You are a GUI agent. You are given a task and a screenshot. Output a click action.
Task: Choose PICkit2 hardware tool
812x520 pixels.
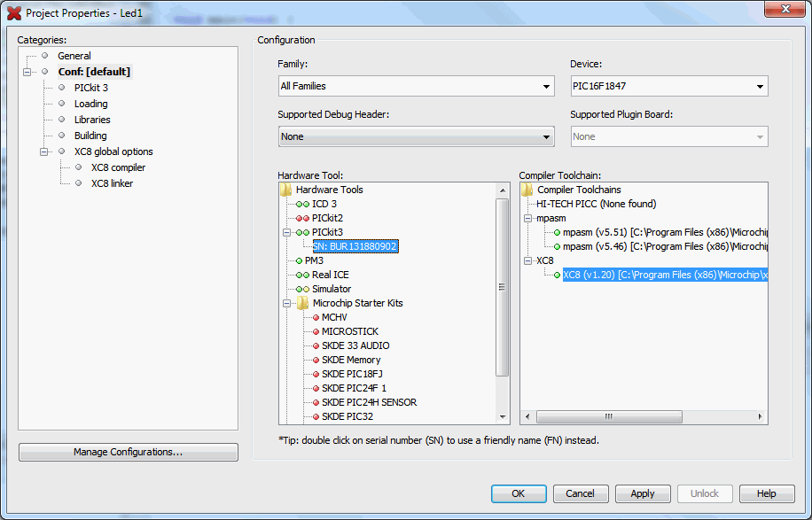[x=327, y=218]
